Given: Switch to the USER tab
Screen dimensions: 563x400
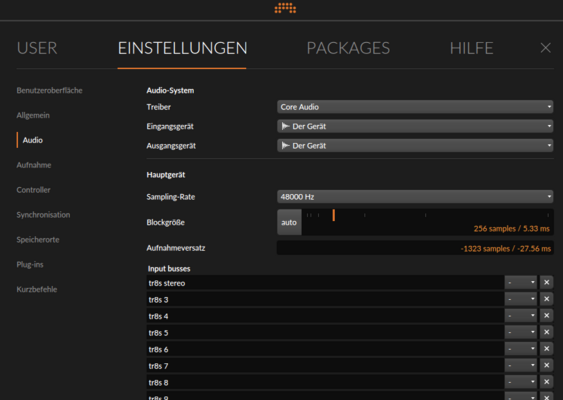Looking at the screenshot, I should tap(37, 48).
